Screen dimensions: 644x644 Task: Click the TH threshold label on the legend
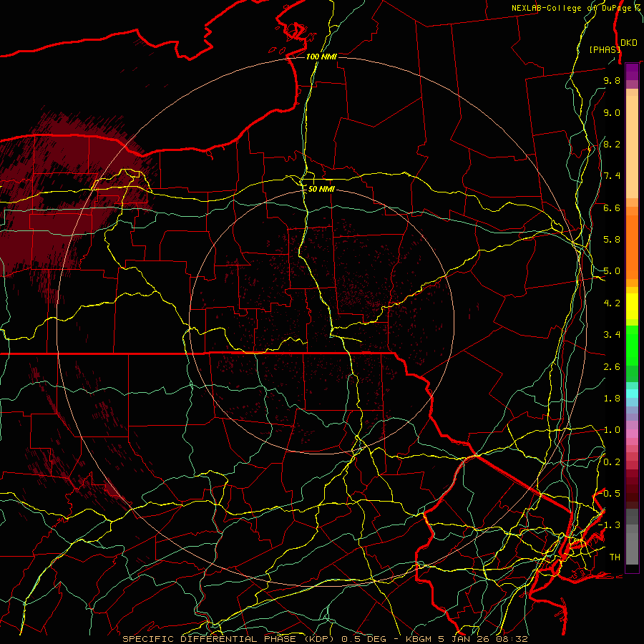[x=615, y=557]
